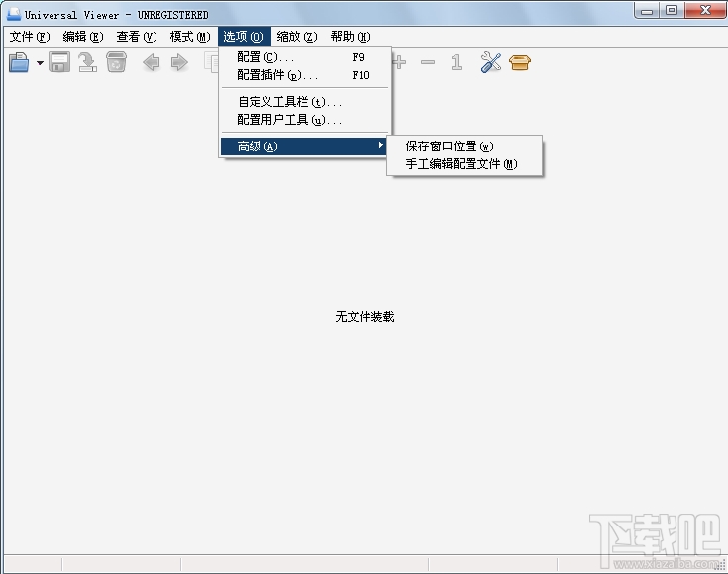Open the 文件(F) menu
The width and height of the screenshot is (728, 574).
pyautogui.click(x=30, y=37)
